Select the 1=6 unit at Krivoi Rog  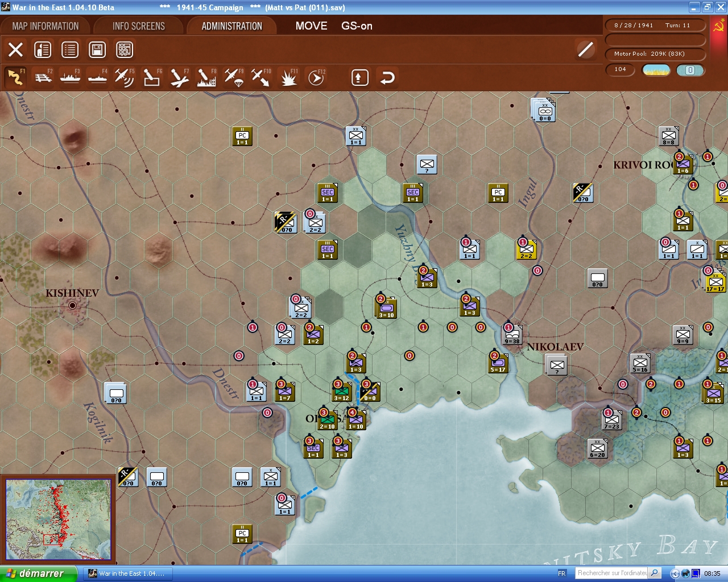pyautogui.click(x=683, y=164)
